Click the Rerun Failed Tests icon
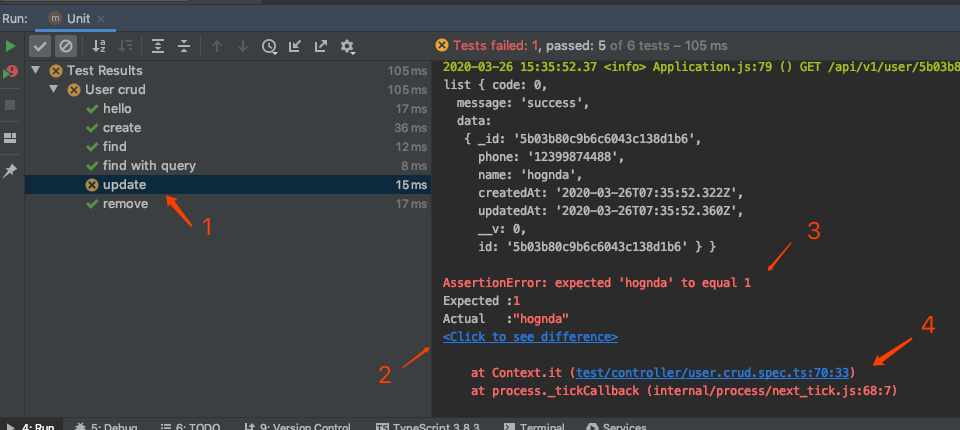This screenshot has height=430, width=960. point(10,72)
